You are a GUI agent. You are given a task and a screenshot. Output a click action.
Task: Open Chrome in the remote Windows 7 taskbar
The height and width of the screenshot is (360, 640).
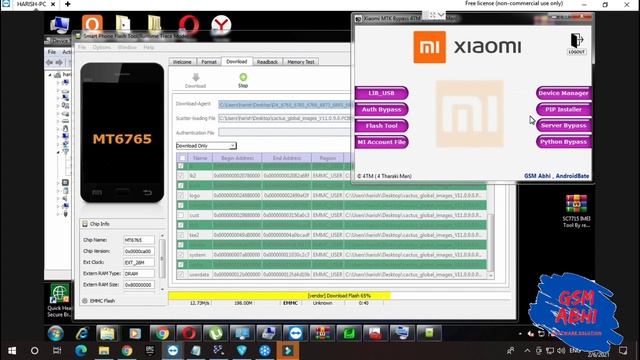pyautogui.click(x=162, y=334)
